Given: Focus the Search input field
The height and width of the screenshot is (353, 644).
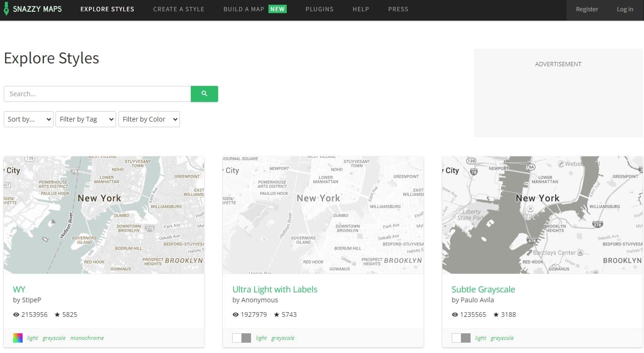Looking at the screenshot, I should 97,94.
